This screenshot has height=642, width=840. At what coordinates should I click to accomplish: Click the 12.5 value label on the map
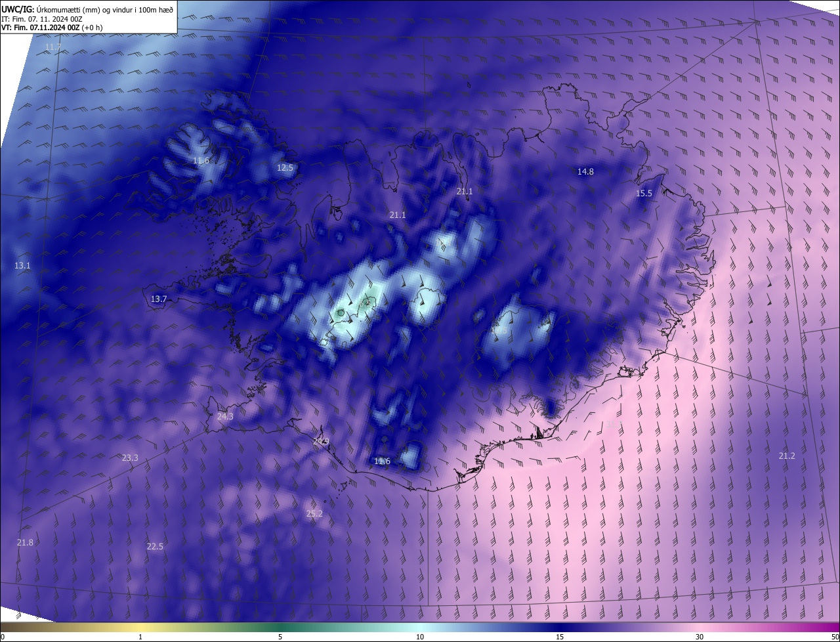[285, 168]
